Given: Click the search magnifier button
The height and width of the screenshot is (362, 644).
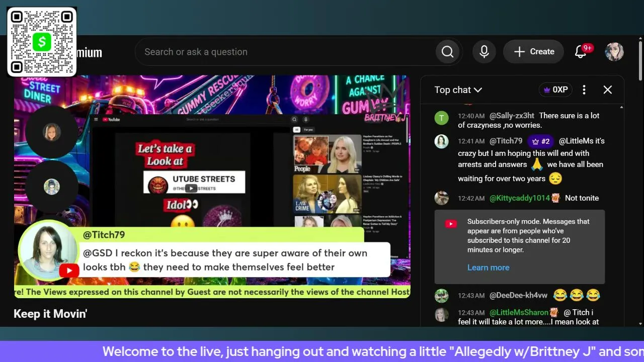Looking at the screenshot, I should [x=447, y=52].
